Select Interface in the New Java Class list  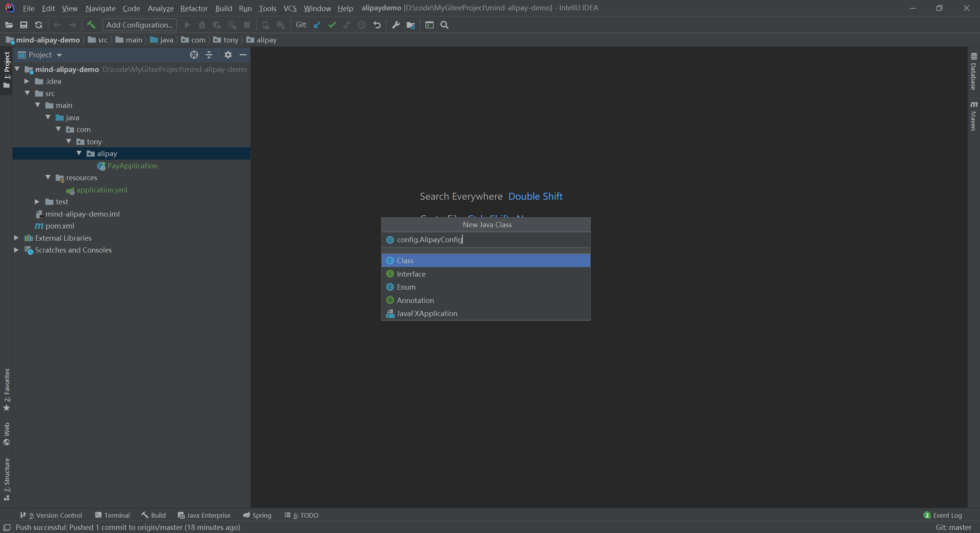(411, 274)
